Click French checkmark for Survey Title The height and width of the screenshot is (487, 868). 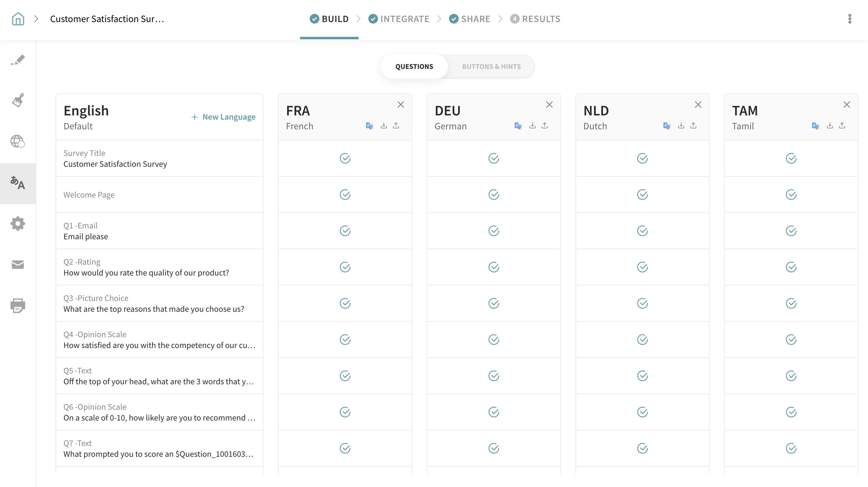[x=345, y=158]
